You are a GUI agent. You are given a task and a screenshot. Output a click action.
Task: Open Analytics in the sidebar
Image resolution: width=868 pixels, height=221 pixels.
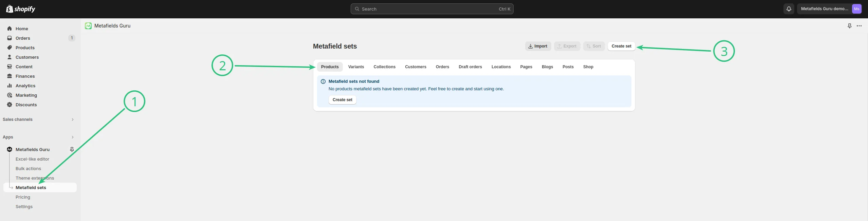click(x=40, y=86)
